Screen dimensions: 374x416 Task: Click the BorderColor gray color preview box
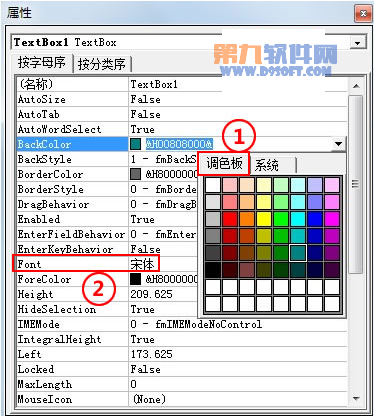(x=135, y=174)
